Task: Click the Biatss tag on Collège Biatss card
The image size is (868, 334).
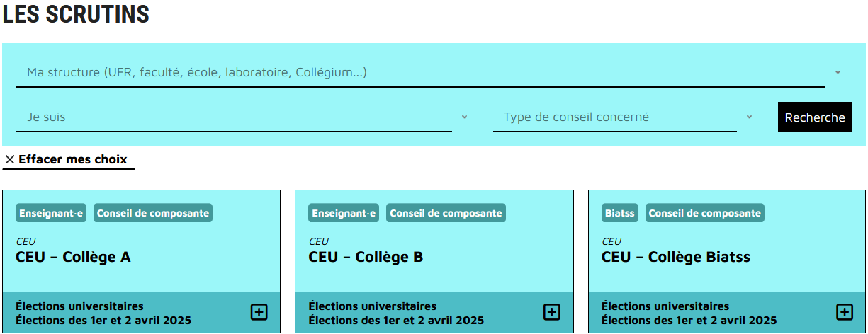Action: [x=620, y=213]
